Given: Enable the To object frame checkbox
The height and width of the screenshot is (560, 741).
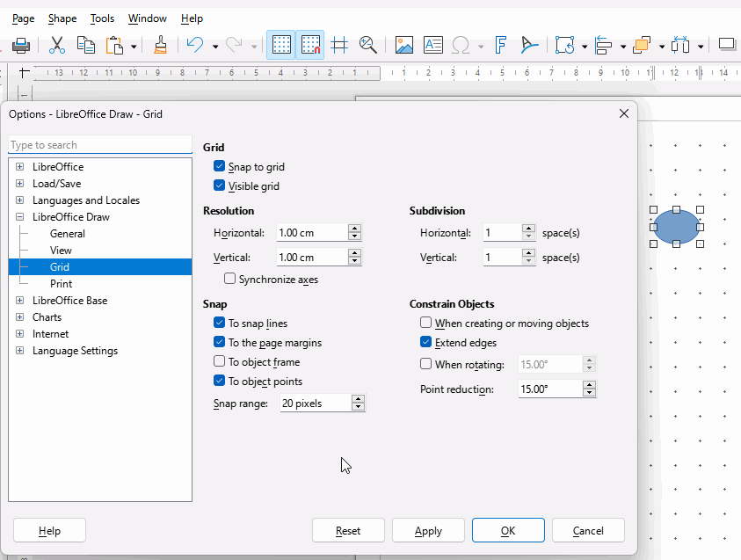Looking at the screenshot, I should [219, 361].
